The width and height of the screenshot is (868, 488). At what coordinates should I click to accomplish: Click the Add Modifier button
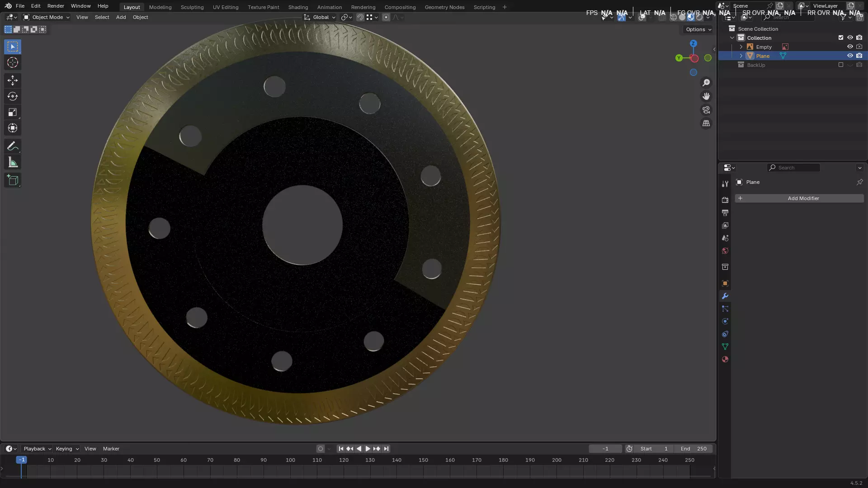pos(799,198)
